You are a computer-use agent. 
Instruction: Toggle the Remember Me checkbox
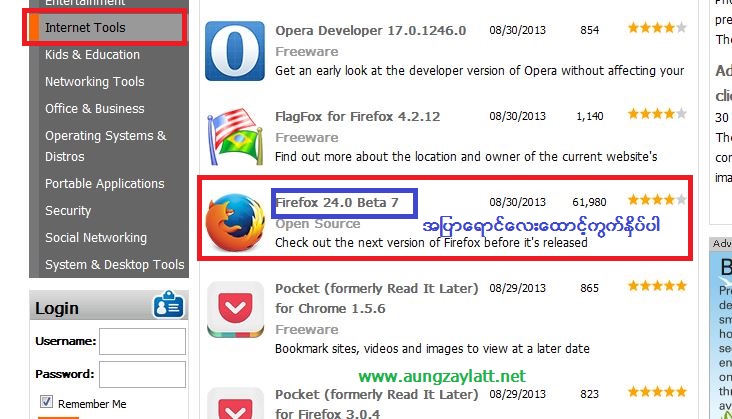(46, 402)
